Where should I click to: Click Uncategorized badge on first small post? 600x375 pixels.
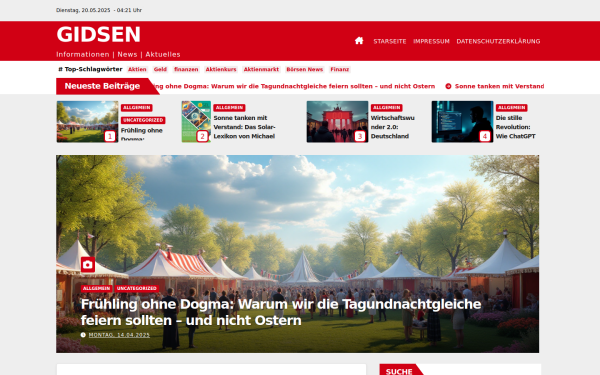[x=143, y=120]
